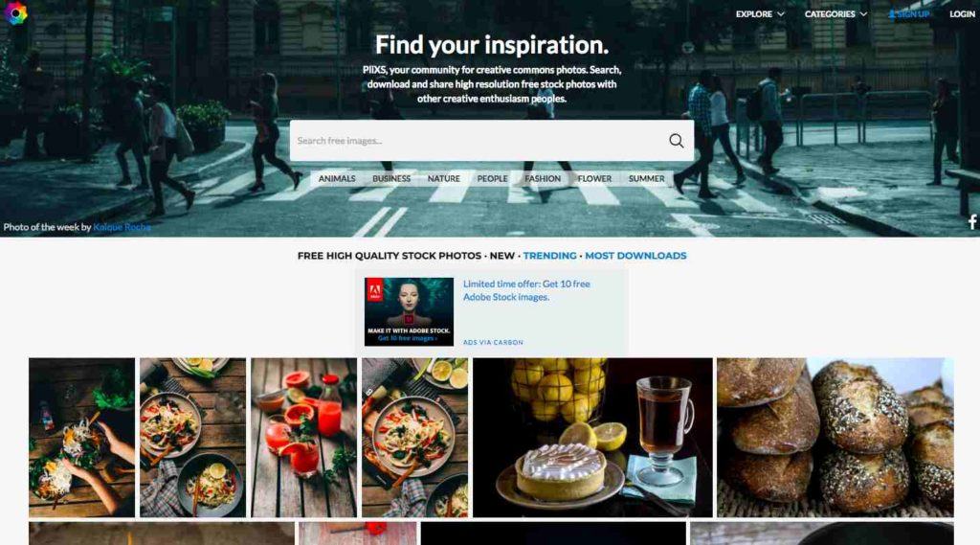
Task: Select the Business tag
Action: (391, 178)
